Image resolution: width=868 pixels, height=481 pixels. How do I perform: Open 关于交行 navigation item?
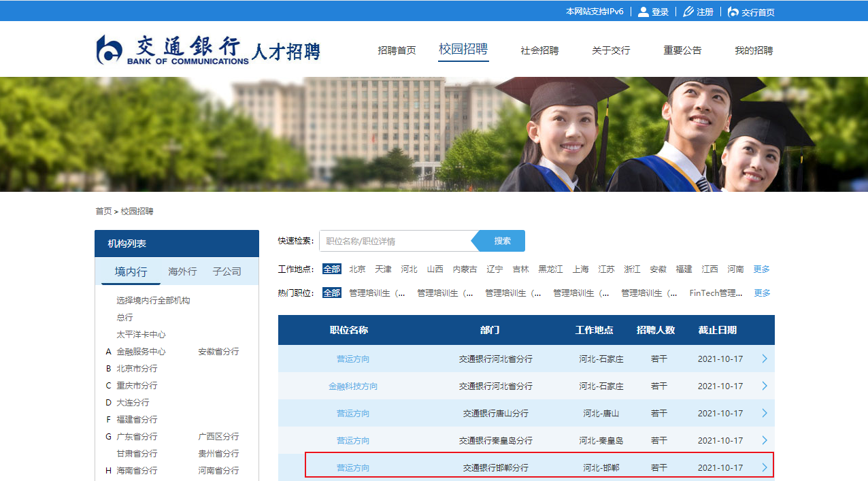pyautogui.click(x=611, y=50)
